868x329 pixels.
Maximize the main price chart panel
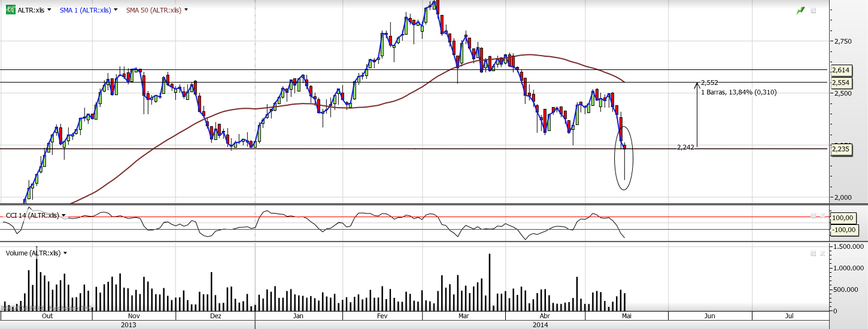pos(813,10)
